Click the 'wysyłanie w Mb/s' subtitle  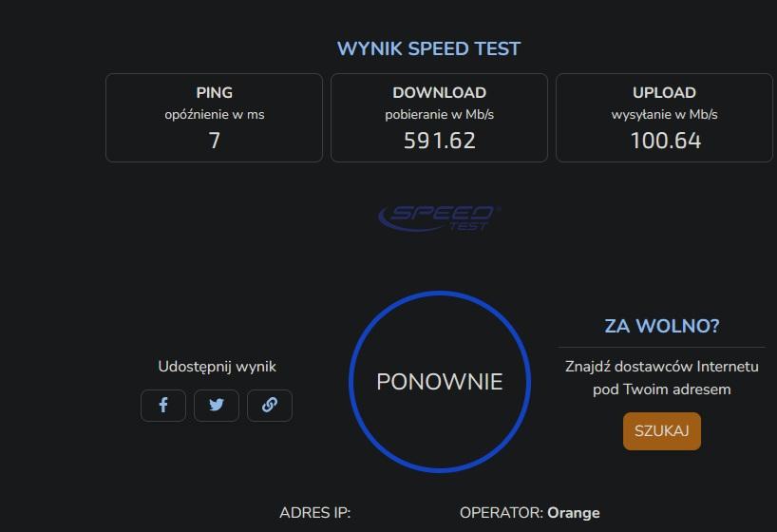click(x=664, y=115)
